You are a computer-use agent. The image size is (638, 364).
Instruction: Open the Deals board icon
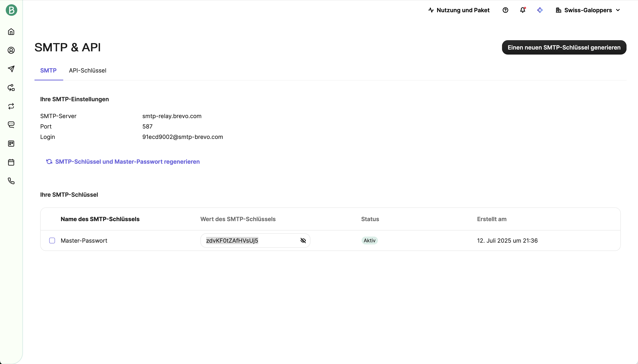[x=11, y=144]
